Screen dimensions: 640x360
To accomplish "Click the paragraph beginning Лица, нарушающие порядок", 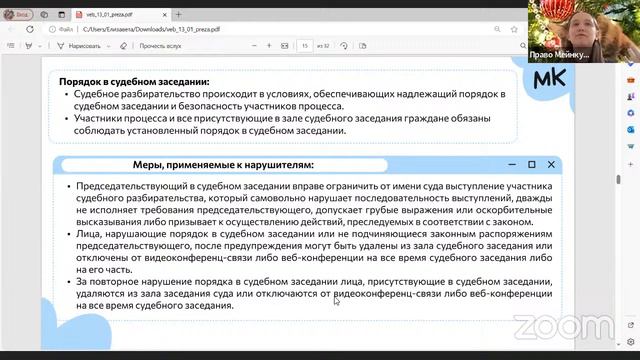I will point(314,252).
